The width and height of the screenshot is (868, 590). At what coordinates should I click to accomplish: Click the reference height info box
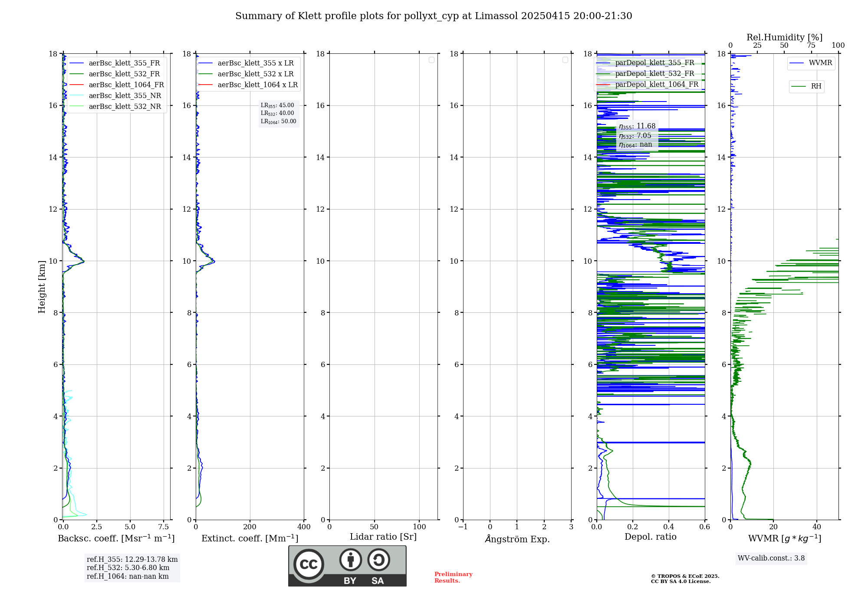tap(132, 568)
